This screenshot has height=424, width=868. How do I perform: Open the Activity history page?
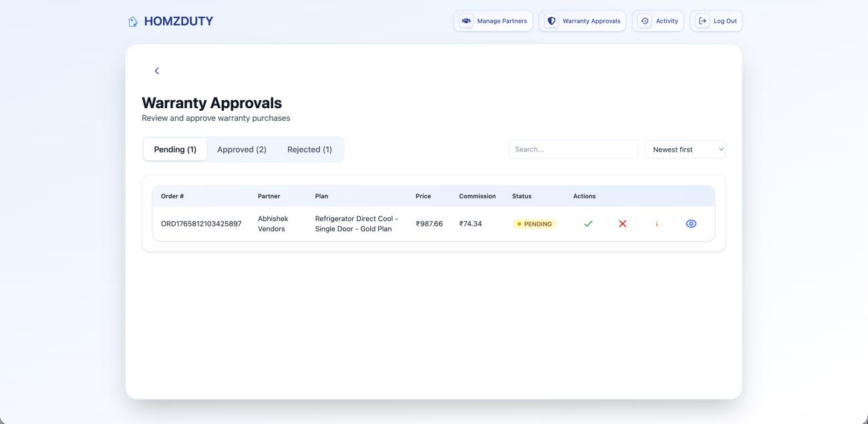coord(658,21)
